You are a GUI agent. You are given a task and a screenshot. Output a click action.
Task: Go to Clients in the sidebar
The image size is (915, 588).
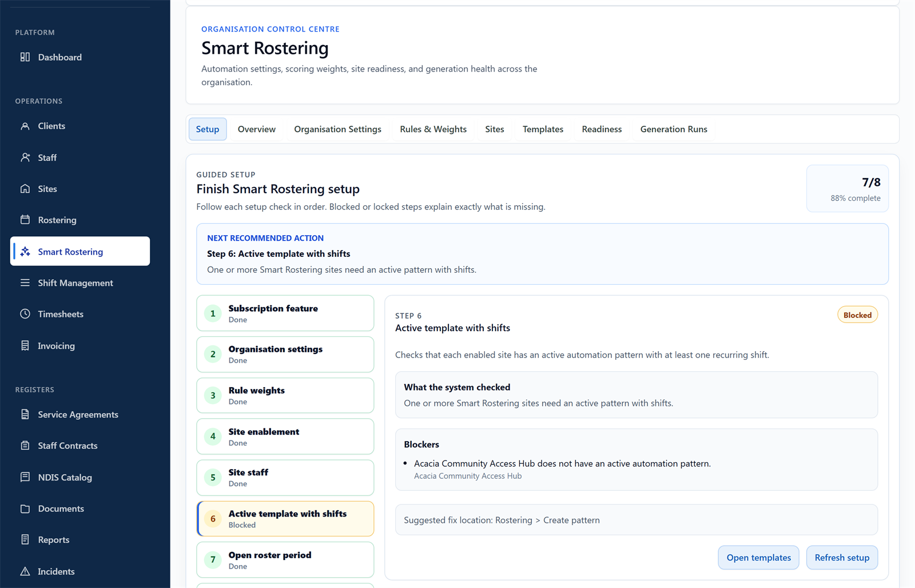(80, 126)
